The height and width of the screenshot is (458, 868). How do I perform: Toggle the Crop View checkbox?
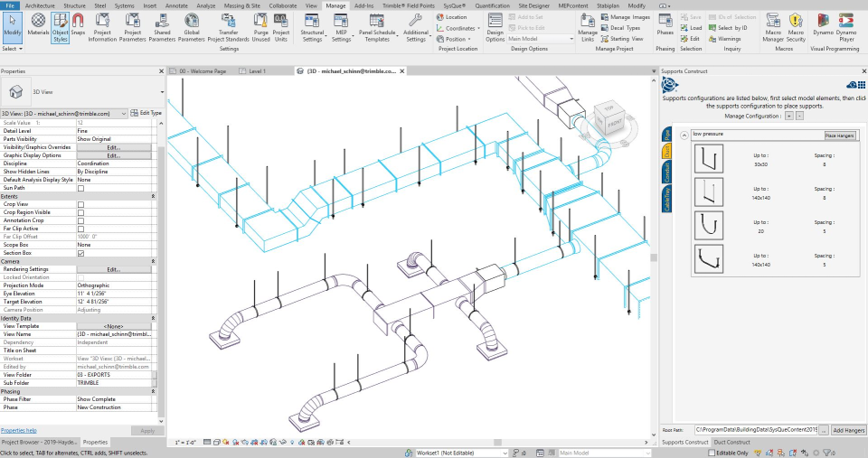click(80, 204)
